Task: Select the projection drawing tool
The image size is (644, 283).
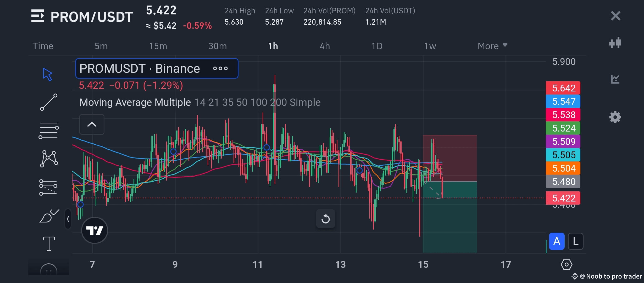Action: coord(48,187)
